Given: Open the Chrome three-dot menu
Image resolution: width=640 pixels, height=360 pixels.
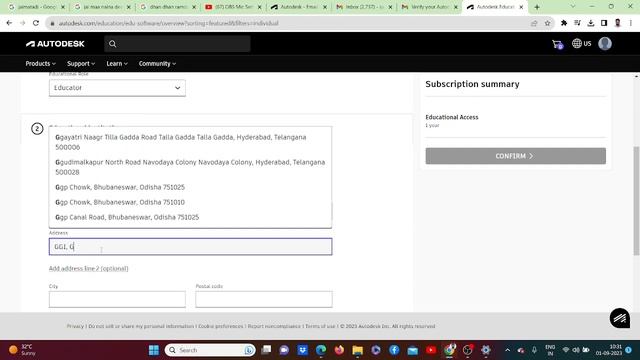Looking at the screenshot, I should (x=631, y=23).
